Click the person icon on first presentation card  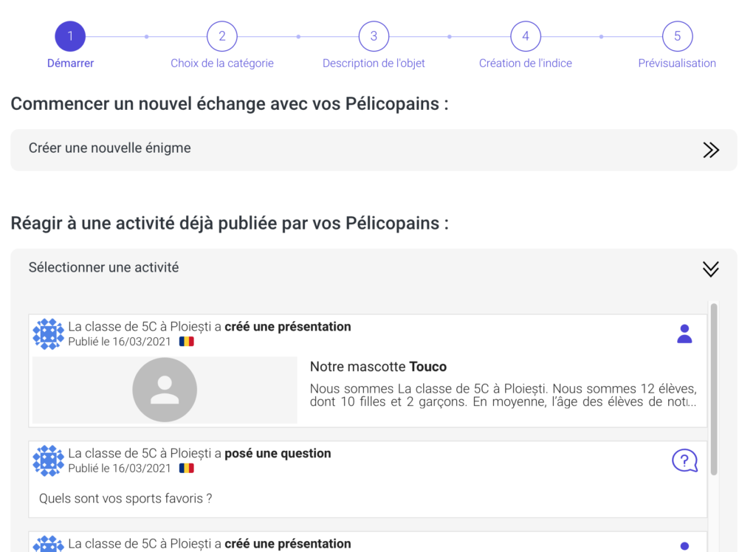684,334
